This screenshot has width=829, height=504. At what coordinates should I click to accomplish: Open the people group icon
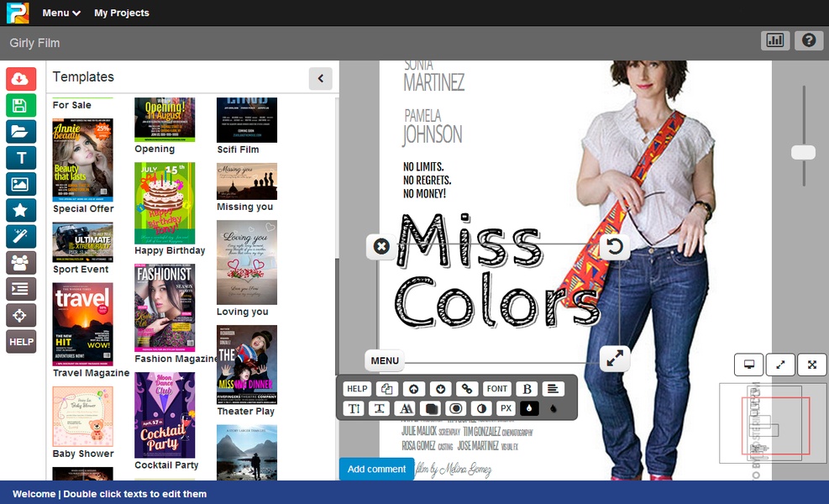click(x=21, y=262)
